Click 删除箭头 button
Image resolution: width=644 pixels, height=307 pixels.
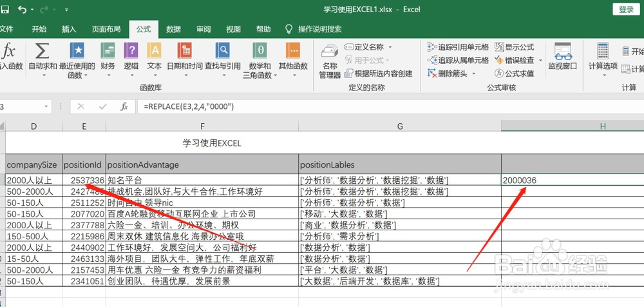tap(447, 74)
